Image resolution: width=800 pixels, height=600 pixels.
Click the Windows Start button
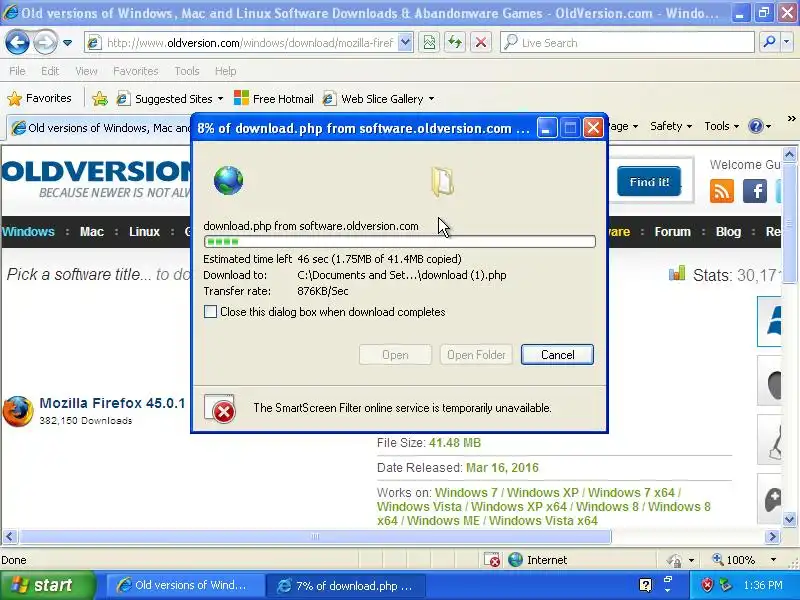click(48, 585)
